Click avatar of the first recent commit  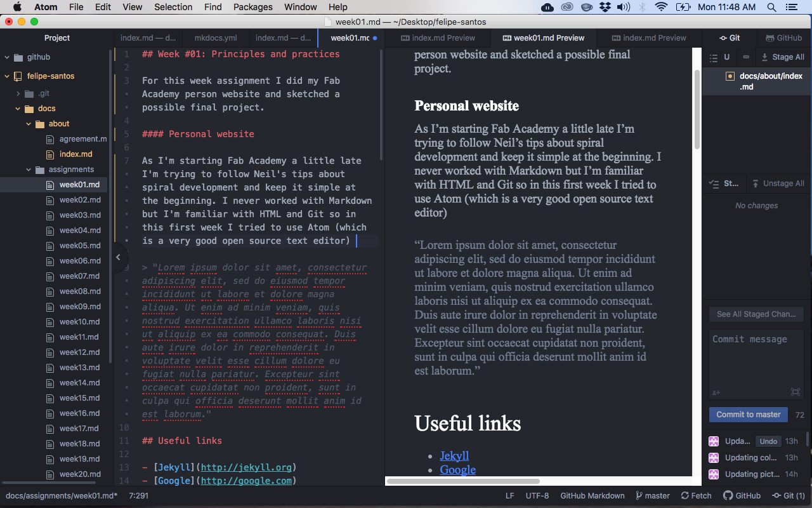(714, 441)
